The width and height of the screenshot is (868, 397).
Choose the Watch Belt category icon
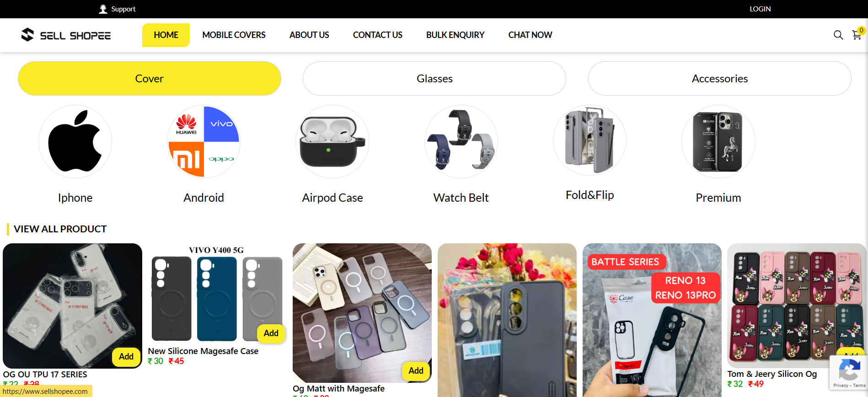tap(461, 141)
